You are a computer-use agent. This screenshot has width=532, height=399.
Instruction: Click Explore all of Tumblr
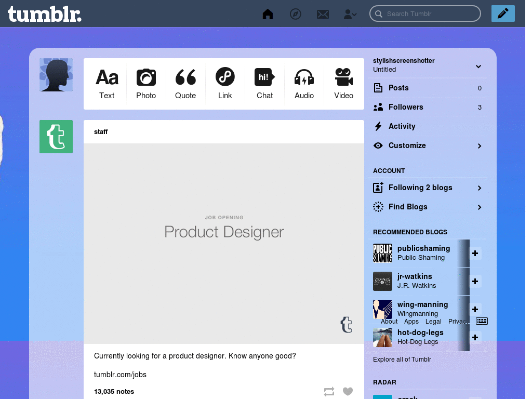coord(402,360)
